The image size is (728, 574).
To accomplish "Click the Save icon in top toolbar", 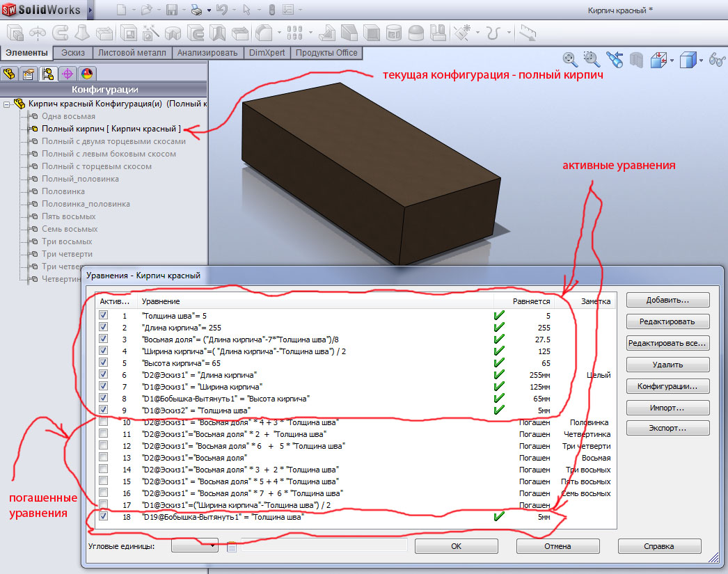I will 172,10.
